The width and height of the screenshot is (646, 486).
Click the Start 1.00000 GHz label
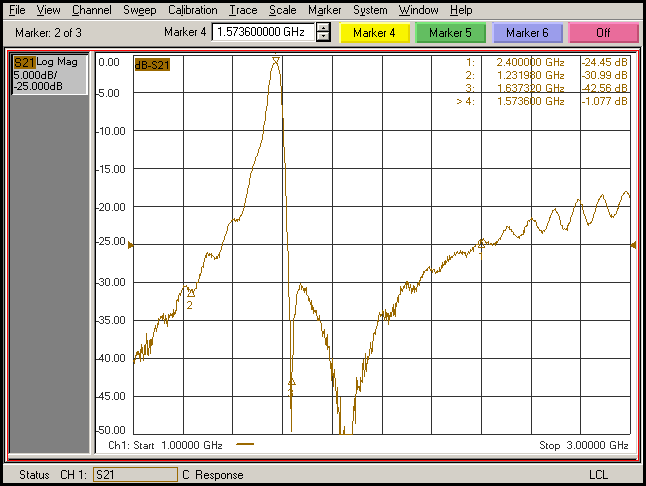[x=178, y=445]
